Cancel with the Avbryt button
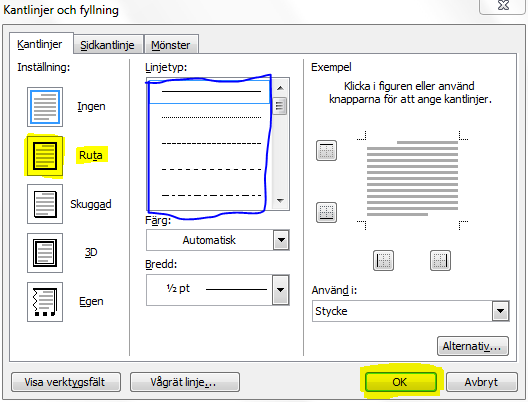The image size is (528, 402). tap(482, 382)
